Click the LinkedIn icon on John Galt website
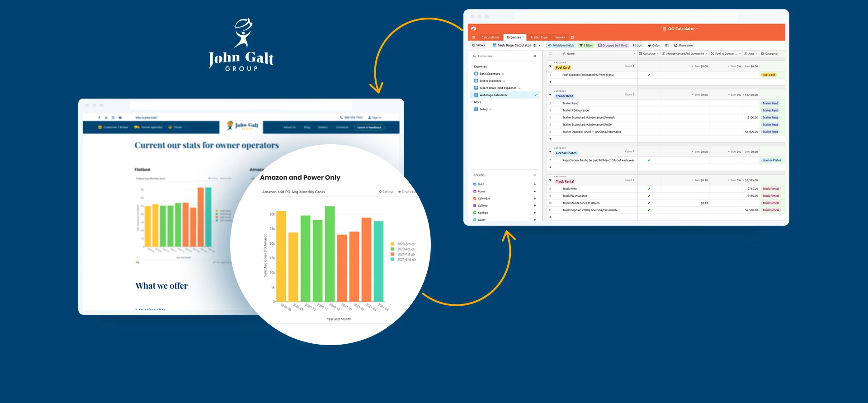Viewport: 868px width, 403px height. coord(106,118)
